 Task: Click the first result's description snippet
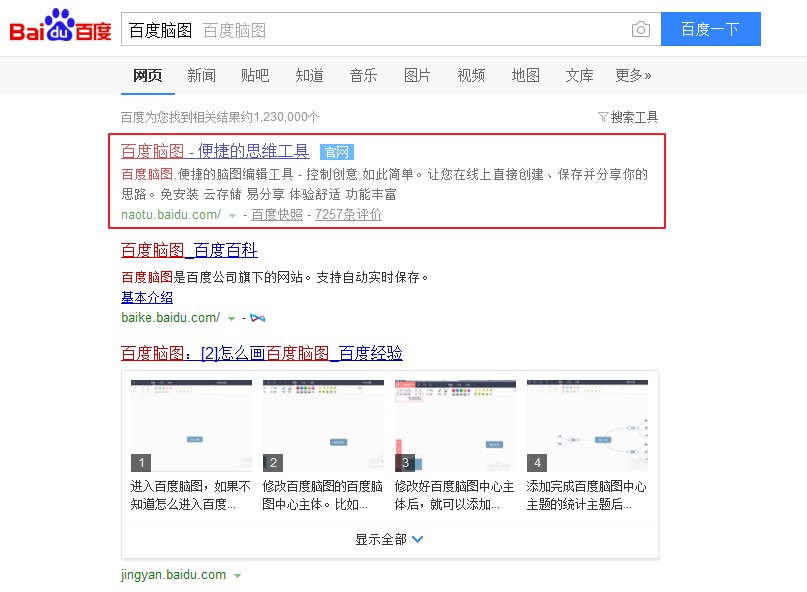pyautogui.click(x=384, y=184)
